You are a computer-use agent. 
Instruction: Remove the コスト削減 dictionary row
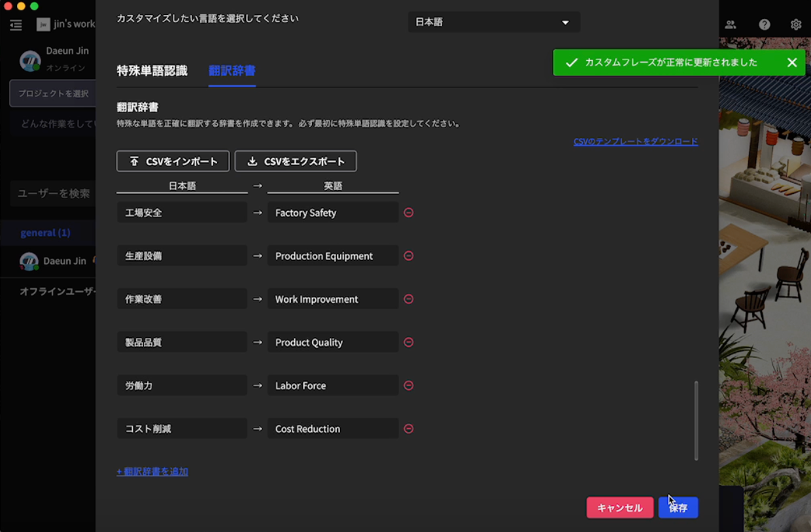pos(408,429)
